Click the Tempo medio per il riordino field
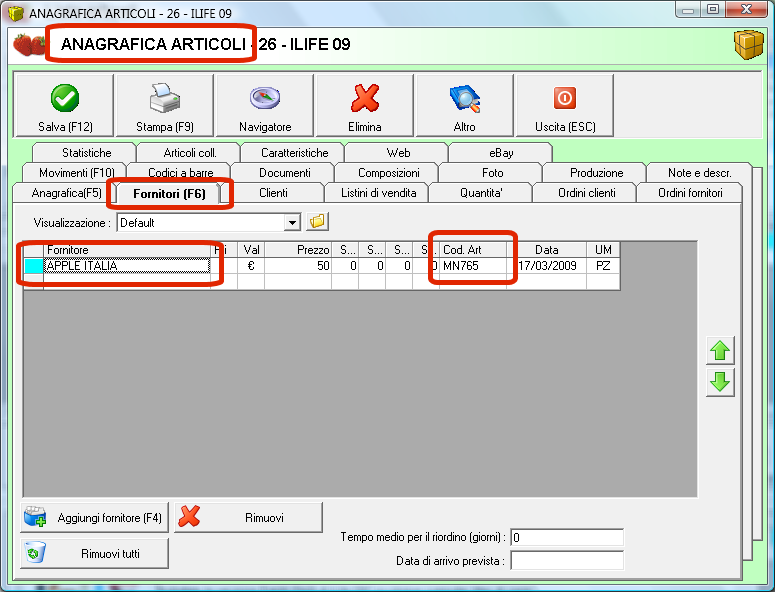775x592 pixels. pyautogui.click(x=567, y=537)
